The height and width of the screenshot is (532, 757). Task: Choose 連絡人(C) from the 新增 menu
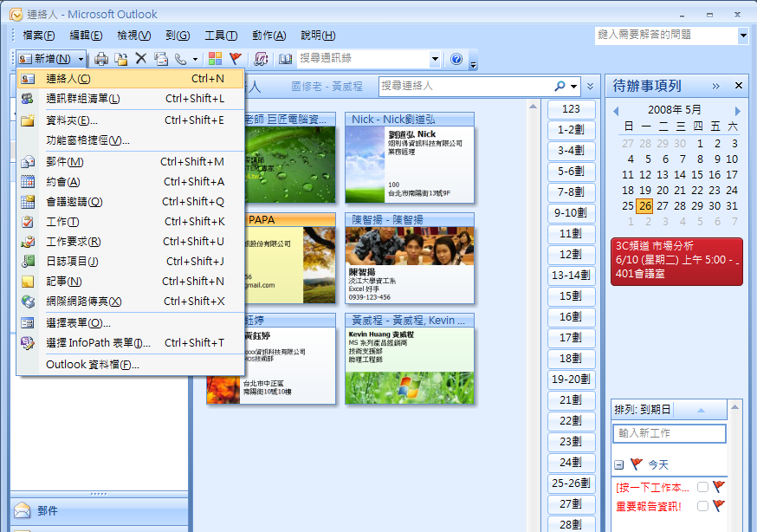(x=130, y=79)
